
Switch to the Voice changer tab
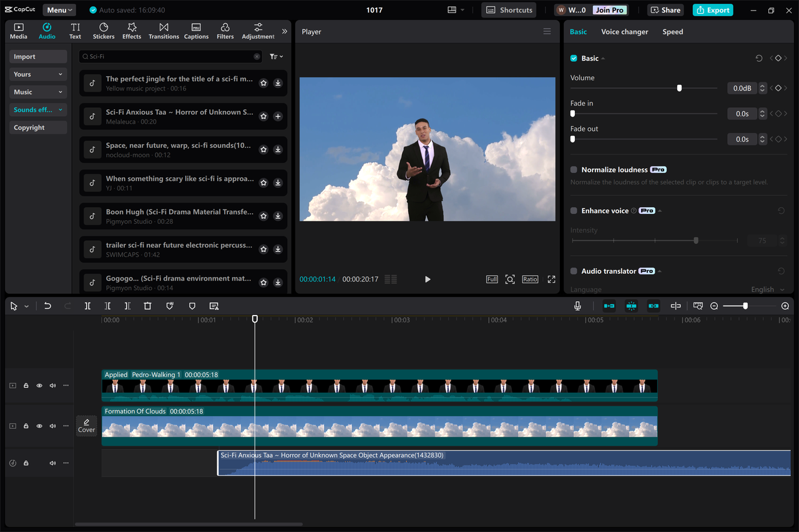[624, 31]
